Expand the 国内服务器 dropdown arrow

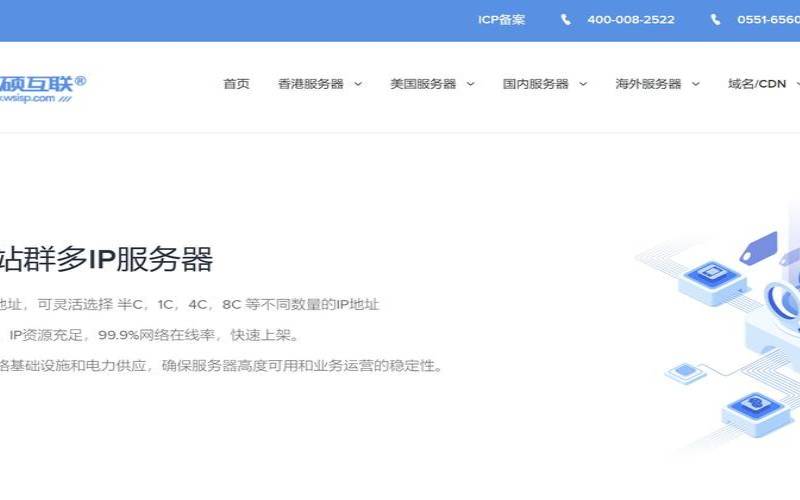[x=583, y=85]
